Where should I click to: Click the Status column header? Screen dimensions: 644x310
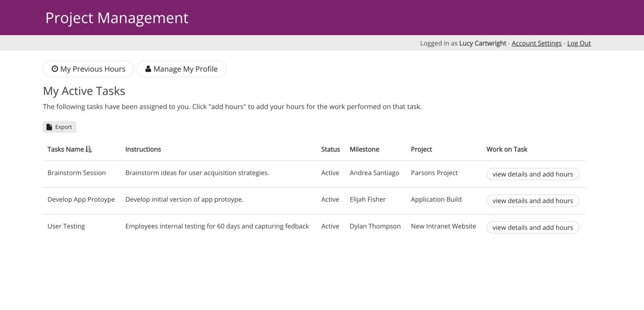[x=330, y=149]
